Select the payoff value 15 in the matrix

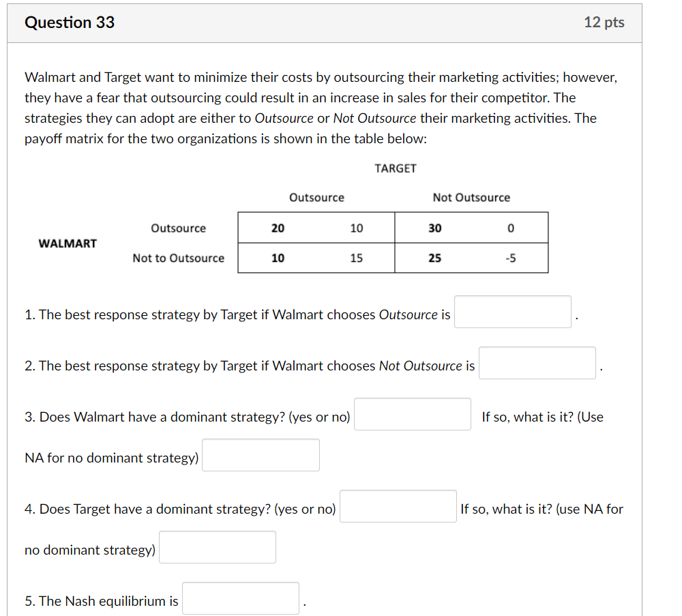(356, 259)
